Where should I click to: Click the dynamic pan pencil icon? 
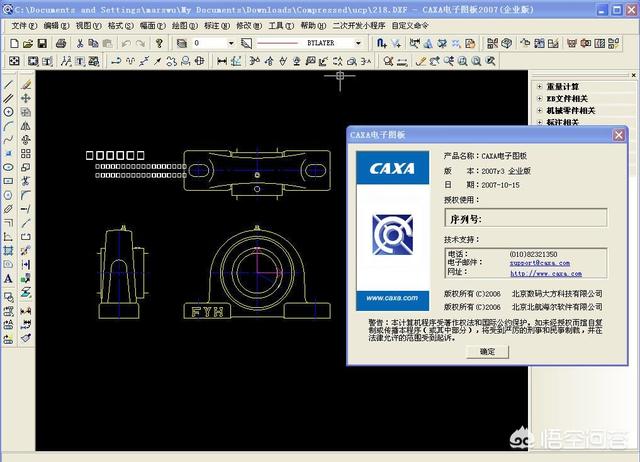point(421,61)
